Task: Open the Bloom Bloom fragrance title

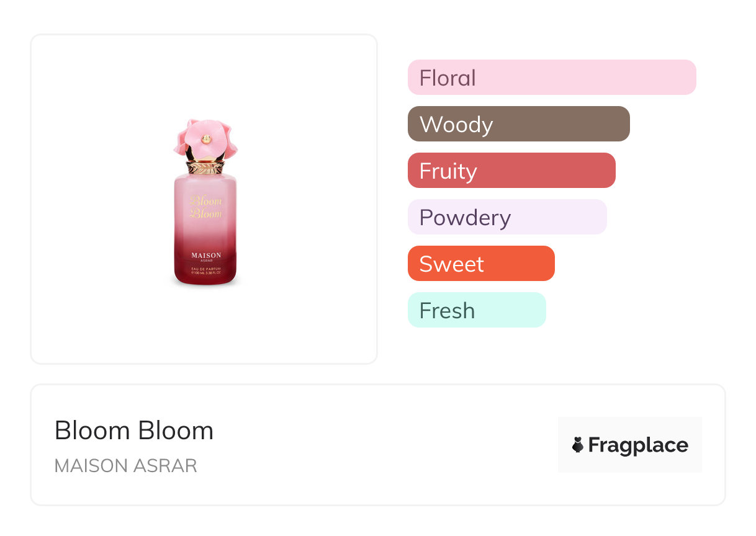Action: (x=134, y=431)
